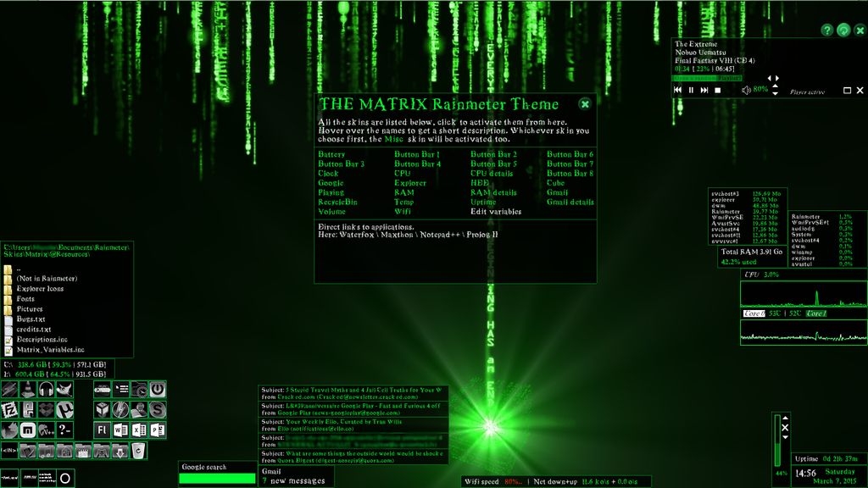The height and width of the screenshot is (488, 868).
Task: Click the green refresh circle icon
Action: coord(843,30)
